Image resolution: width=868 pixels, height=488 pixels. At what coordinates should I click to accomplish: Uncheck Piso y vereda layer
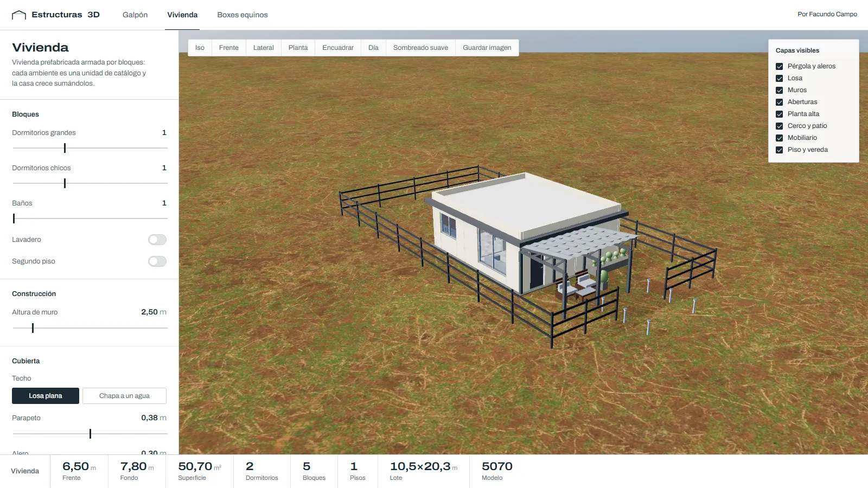pyautogui.click(x=780, y=150)
